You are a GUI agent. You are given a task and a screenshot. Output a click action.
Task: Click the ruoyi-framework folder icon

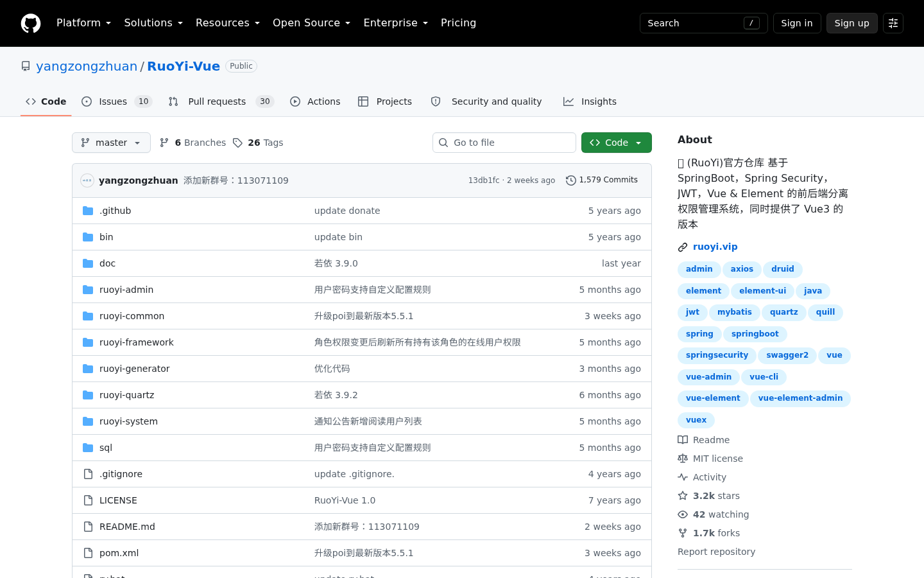click(x=88, y=342)
